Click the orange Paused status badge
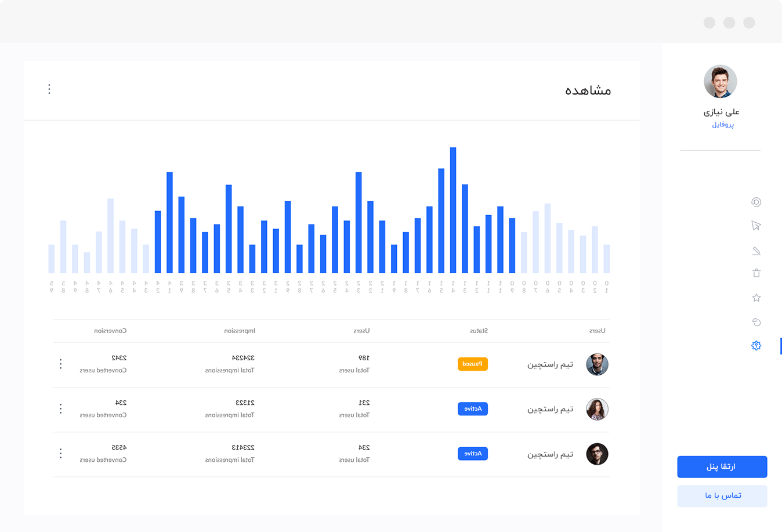 click(x=472, y=364)
